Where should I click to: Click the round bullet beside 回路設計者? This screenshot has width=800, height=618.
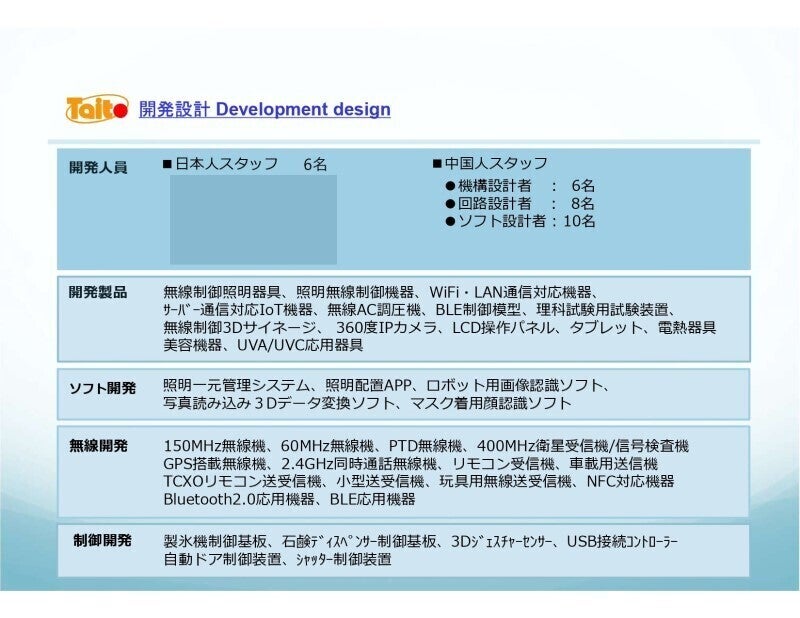click(x=450, y=204)
